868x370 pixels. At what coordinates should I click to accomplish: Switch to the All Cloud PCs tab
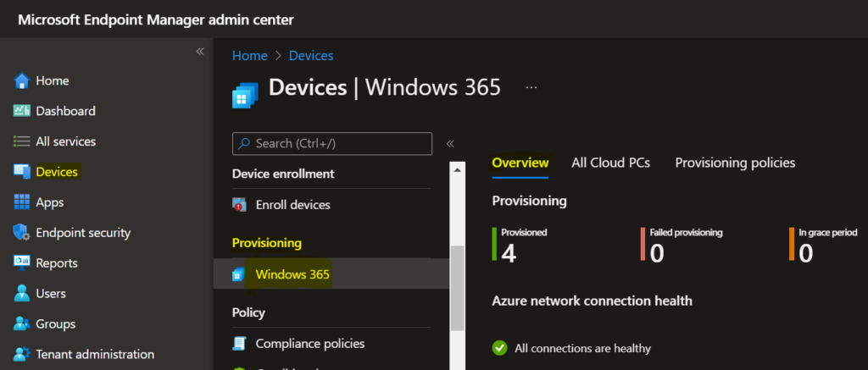tap(610, 163)
